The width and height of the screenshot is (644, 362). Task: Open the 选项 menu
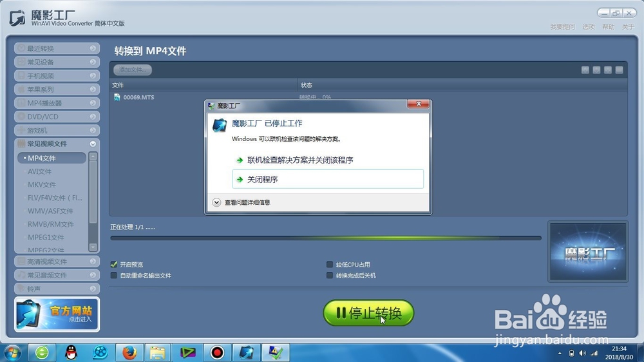[x=589, y=26]
